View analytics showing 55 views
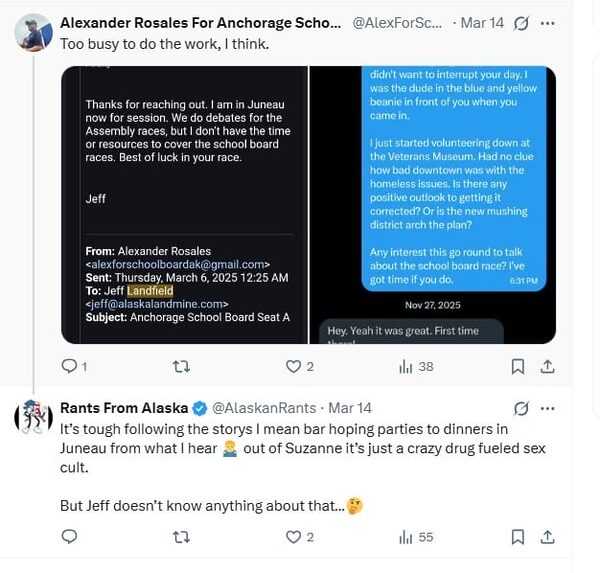 [x=407, y=537]
